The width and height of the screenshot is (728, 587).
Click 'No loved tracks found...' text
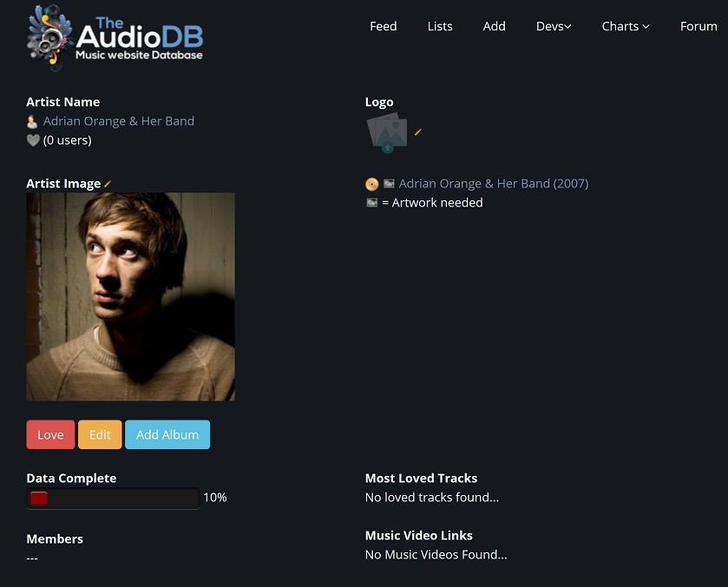click(432, 498)
